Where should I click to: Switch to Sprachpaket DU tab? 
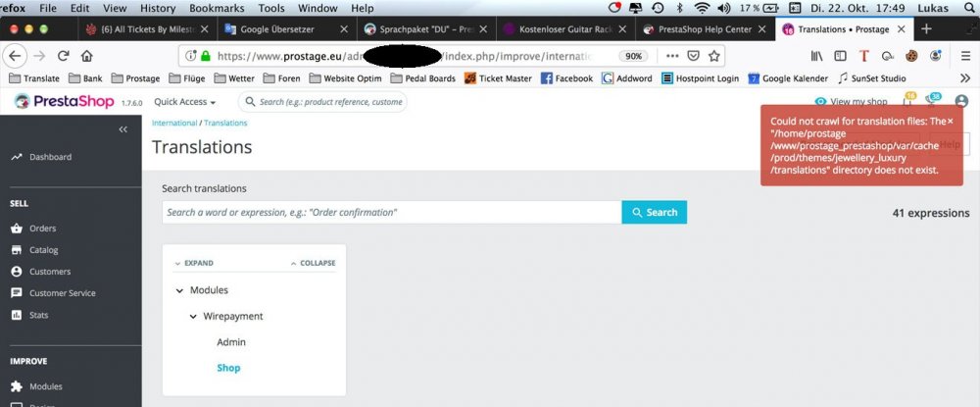tap(425, 28)
